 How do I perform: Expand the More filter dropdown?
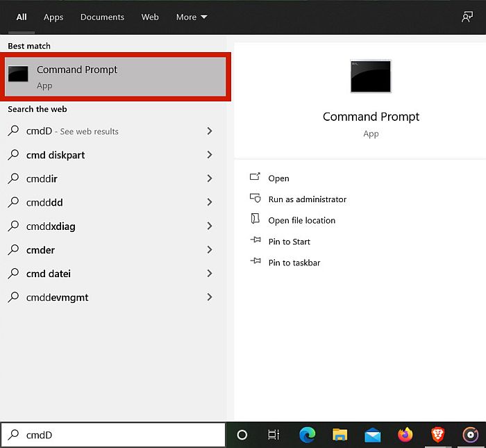tap(192, 17)
